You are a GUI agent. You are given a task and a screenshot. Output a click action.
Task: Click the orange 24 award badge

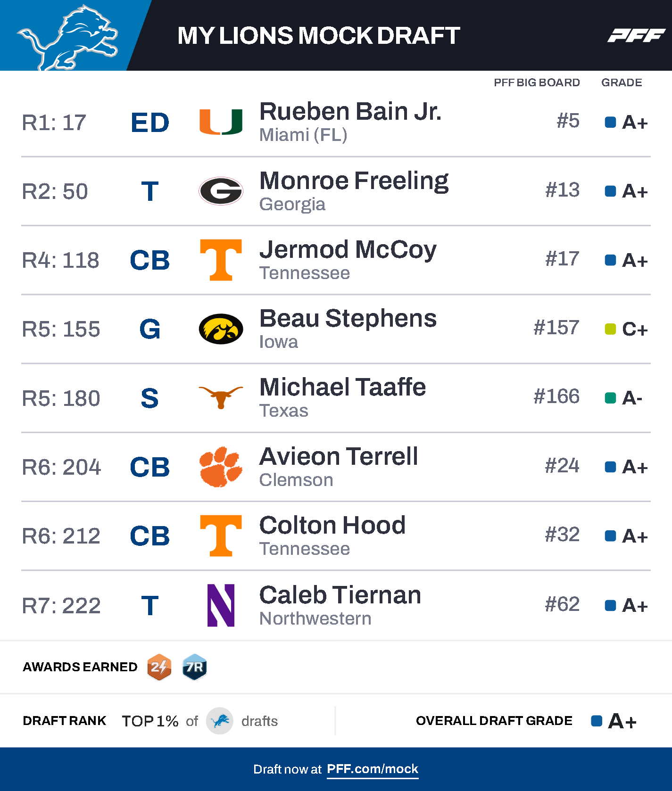click(x=159, y=667)
